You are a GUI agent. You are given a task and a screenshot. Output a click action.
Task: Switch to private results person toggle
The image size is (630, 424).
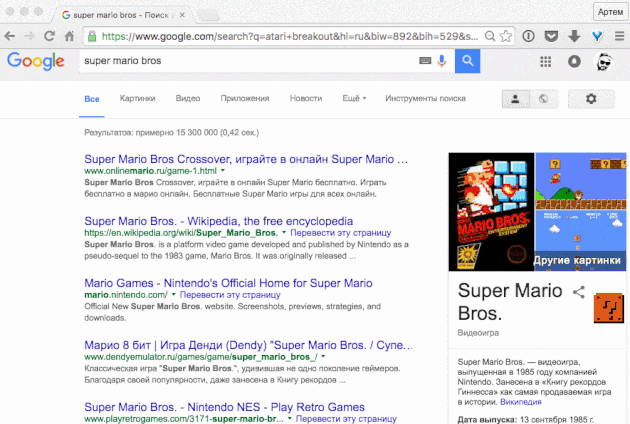click(x=515, y=99)
